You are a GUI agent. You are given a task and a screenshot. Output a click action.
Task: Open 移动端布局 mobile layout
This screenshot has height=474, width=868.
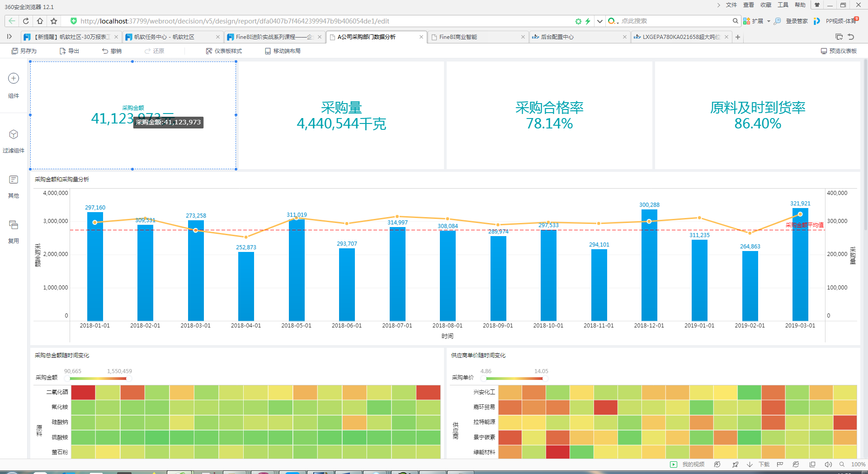tap(283, 51)
